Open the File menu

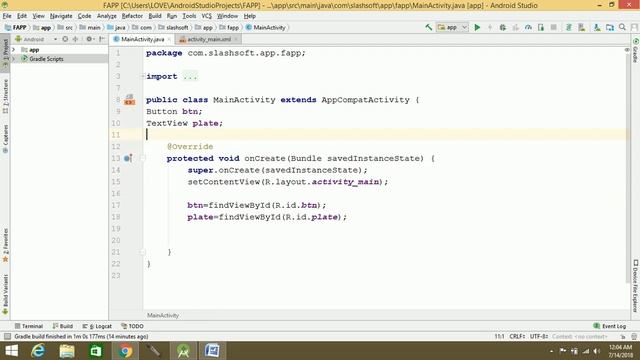coord(7,16)
